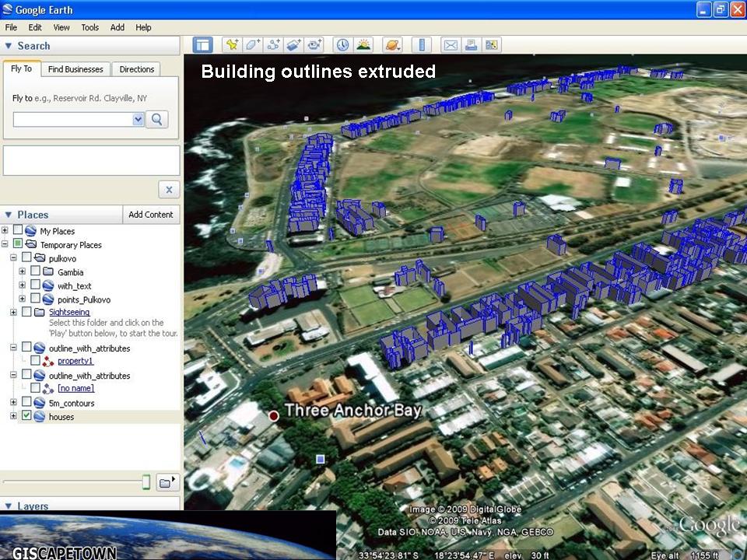Add an image overlay from the toolbar
This screenshot has height=560, width=747.
pyautogui.click(x=294, y=45)
